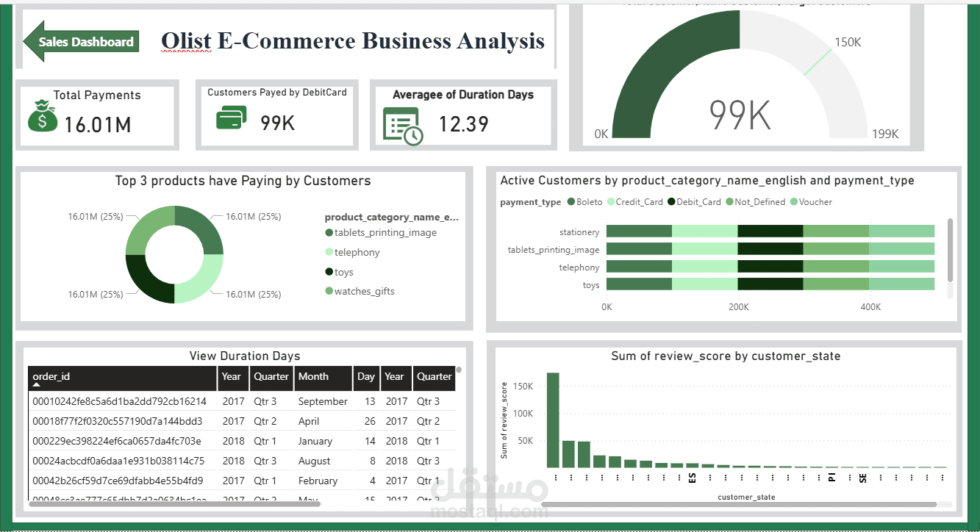Image resolution: width=980 pixels, height=532 pixels.
Task: Click Debit_Card segment of the stationery bar
Action: click(x=770, y=231)
